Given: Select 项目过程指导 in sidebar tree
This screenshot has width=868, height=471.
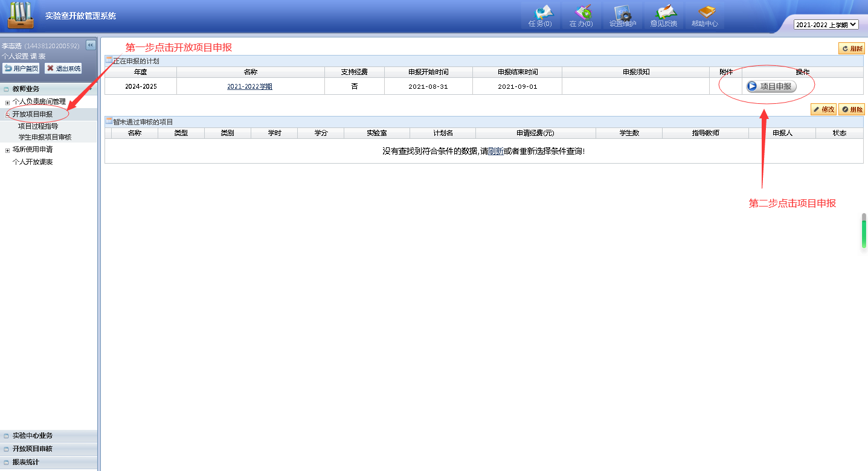Looking at the screenshot, I should (38, 126).
